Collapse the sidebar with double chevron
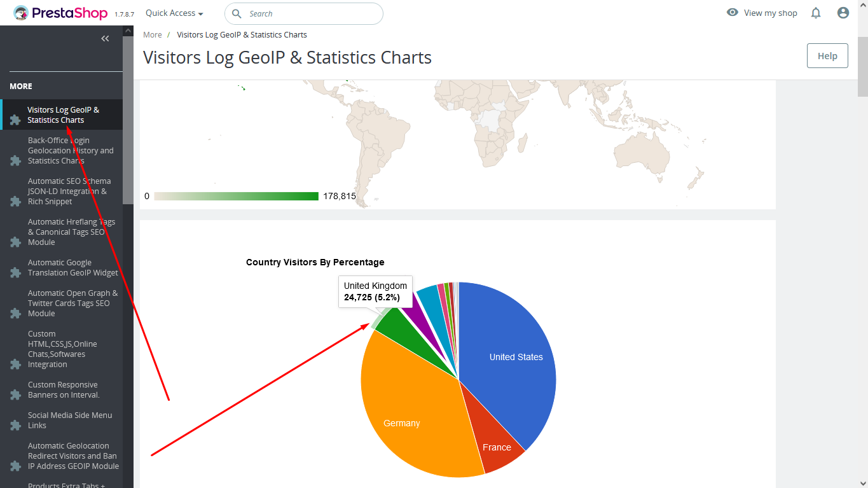 tap(106, 39)
